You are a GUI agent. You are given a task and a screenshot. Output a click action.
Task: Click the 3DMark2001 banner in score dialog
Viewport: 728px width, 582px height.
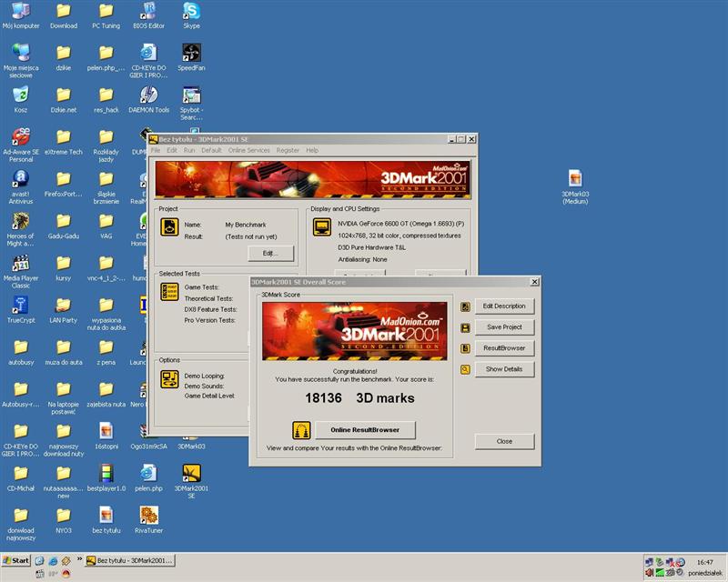point(355,331)
